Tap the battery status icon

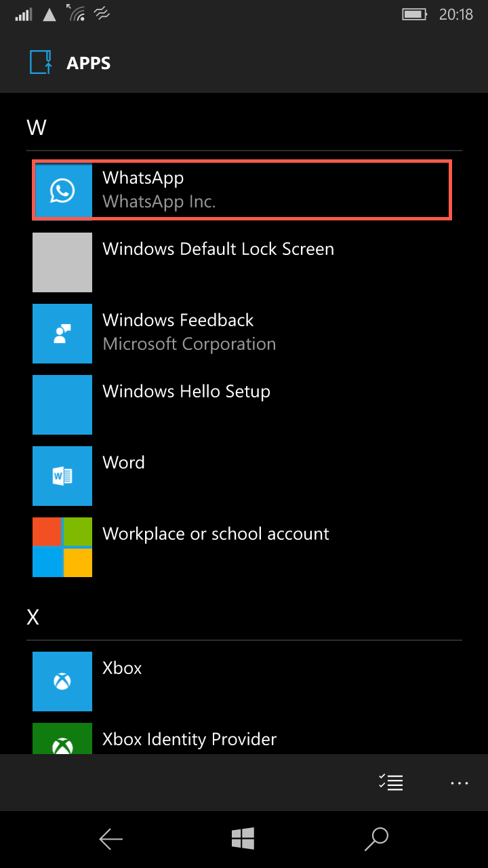[415, 14]
